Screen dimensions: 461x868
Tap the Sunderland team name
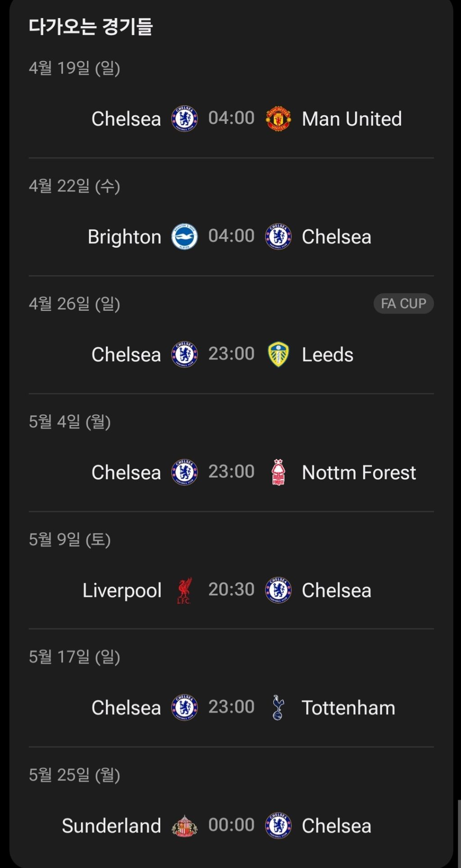point(111,826)
